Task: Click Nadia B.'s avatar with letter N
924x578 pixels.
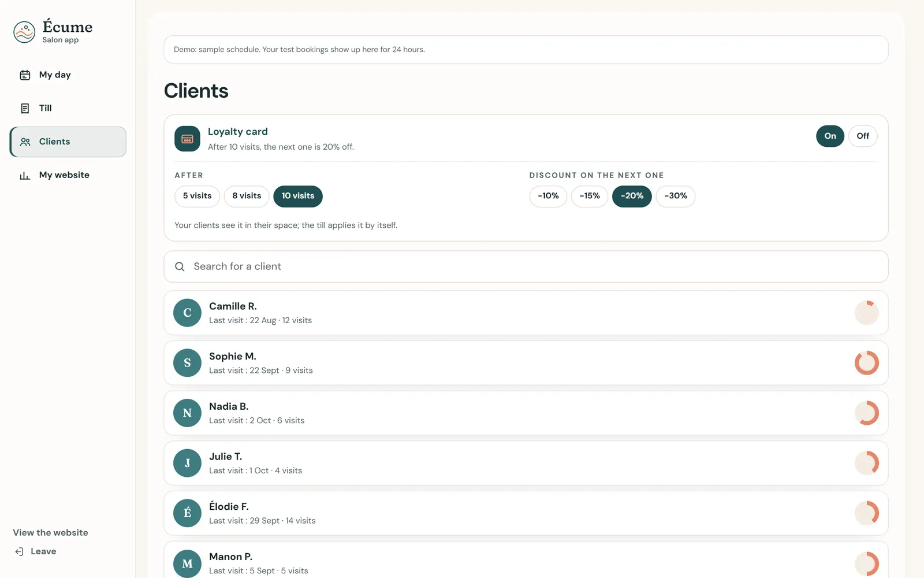Action: click(x=187, y=413)
